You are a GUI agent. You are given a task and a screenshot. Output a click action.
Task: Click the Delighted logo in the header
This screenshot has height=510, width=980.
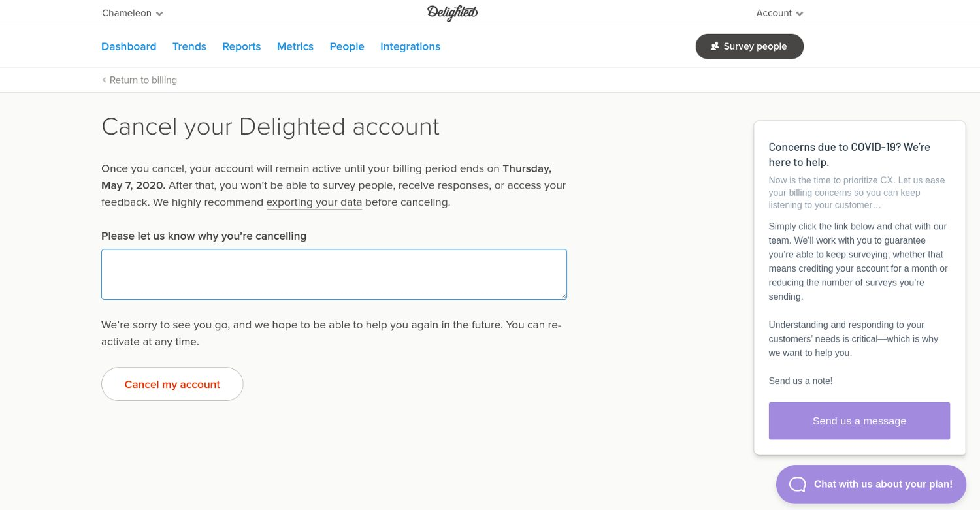(x=452, y=13)
